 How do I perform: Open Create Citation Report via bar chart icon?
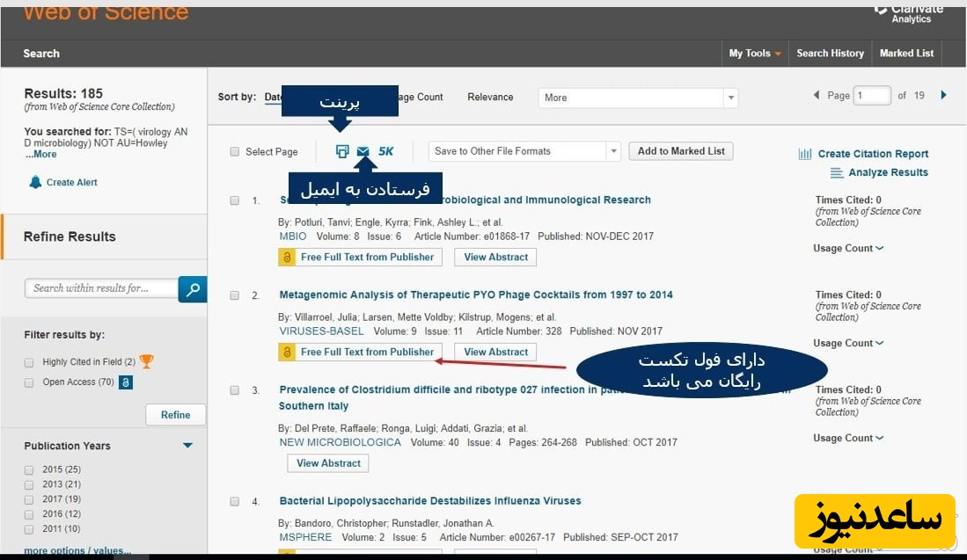coord(805,153)
